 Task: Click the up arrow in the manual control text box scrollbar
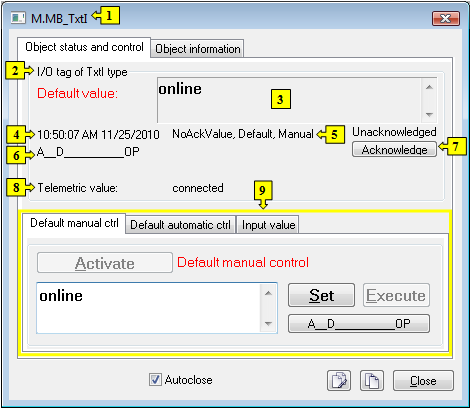268,293
